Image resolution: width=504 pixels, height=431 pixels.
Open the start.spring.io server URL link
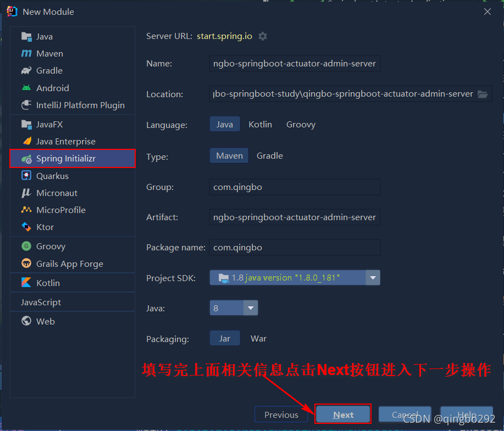point(224,36)
